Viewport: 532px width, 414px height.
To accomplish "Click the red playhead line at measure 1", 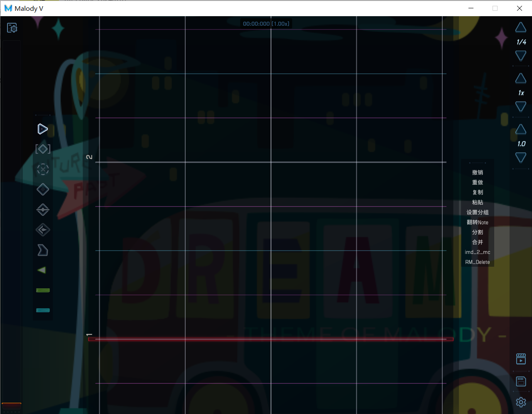I will pos(271,339).
